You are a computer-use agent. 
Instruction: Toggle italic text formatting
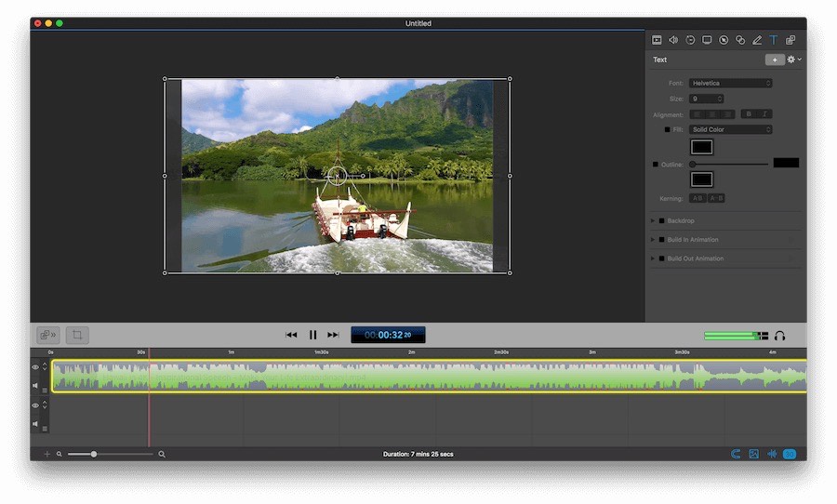tap(764, 114)
